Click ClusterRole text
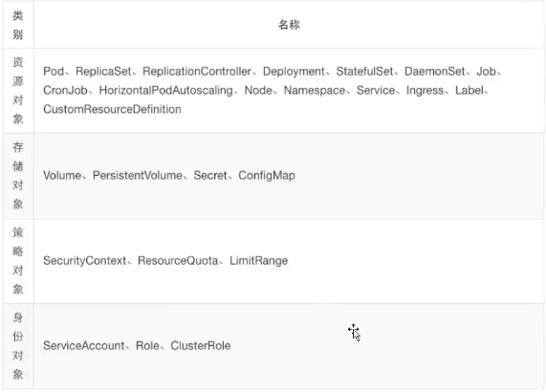 (x=201, y=346)
